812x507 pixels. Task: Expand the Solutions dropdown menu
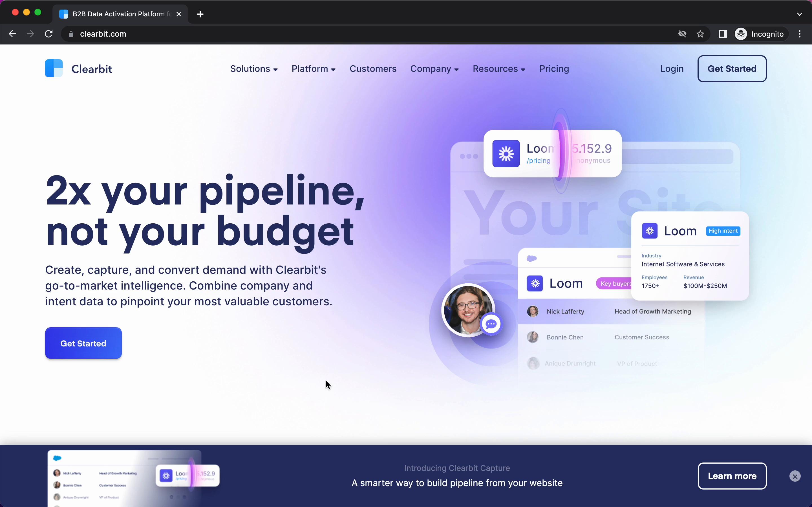coord(253,68)
